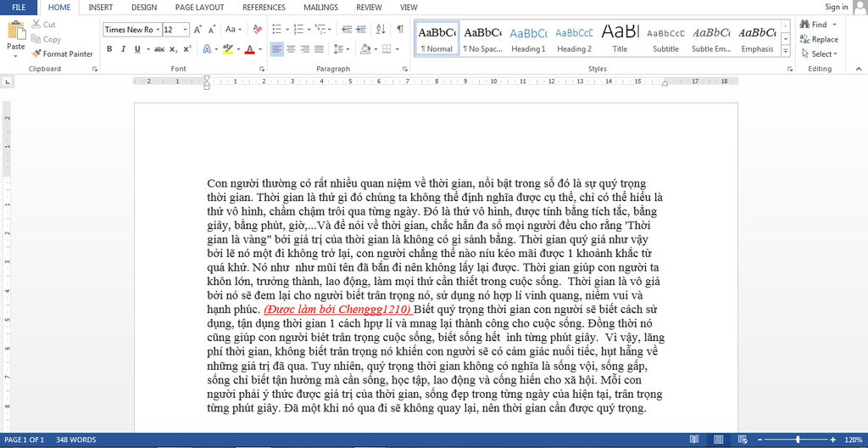
Task: Open the font name dropdown
Action: pyautogui.click(x=159, y=30)
